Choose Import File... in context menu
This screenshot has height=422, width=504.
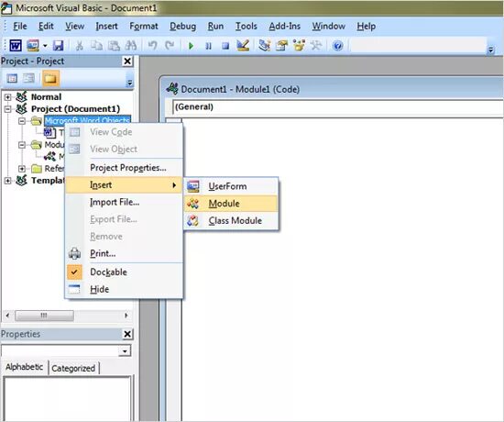(125, 202)
